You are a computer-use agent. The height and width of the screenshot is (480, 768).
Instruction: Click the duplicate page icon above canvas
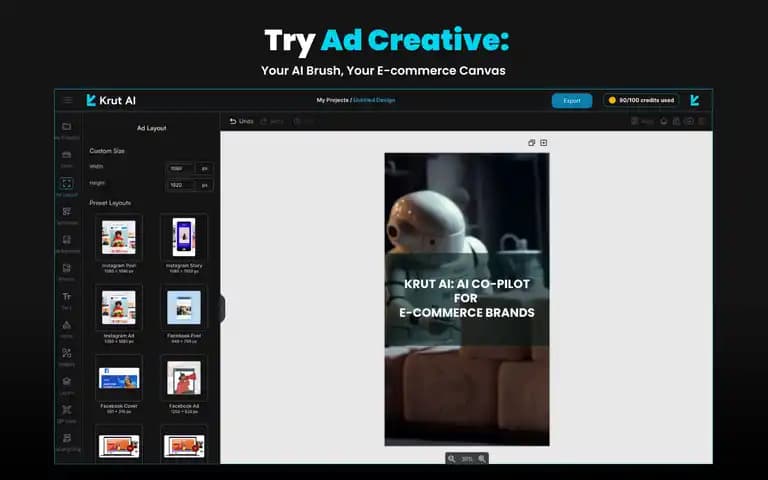[x=531, y=143]
